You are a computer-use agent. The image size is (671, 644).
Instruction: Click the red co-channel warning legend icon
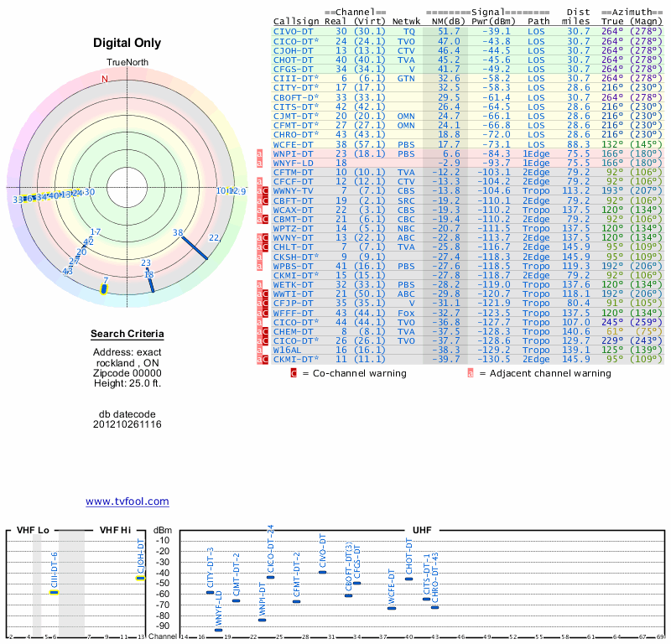(x=294, y=373)
